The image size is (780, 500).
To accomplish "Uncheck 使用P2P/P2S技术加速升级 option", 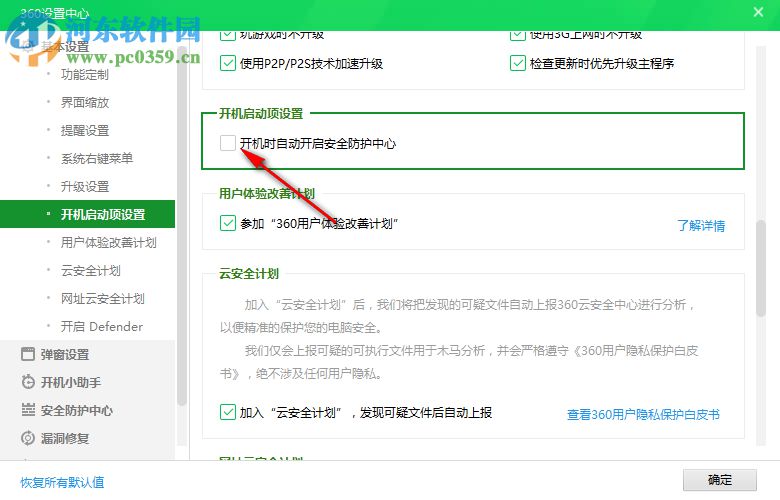I will pyautogui.click(x=227, y=63).
